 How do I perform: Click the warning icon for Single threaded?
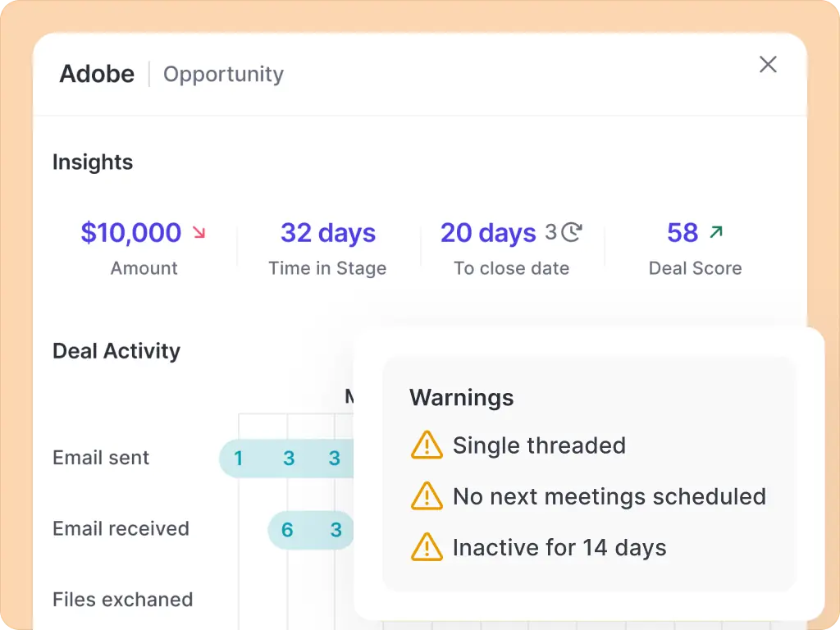click(x=427, y=445)
